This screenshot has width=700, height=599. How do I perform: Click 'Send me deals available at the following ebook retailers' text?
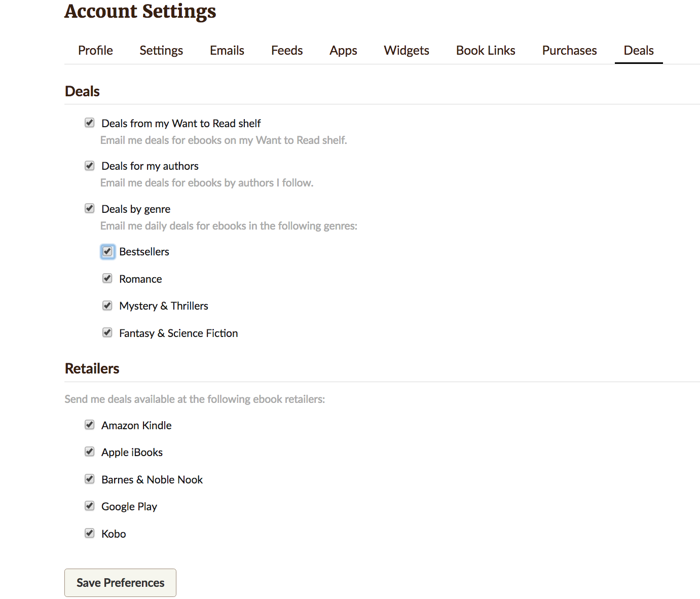[195, 399]
